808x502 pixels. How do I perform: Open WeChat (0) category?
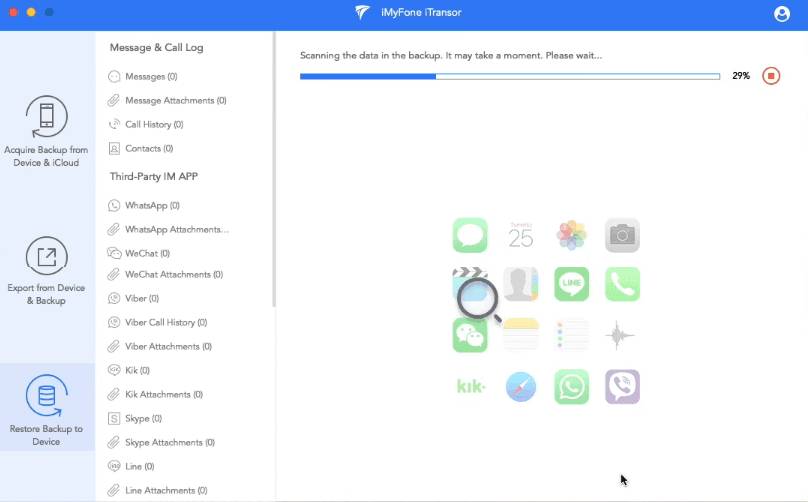139,253
